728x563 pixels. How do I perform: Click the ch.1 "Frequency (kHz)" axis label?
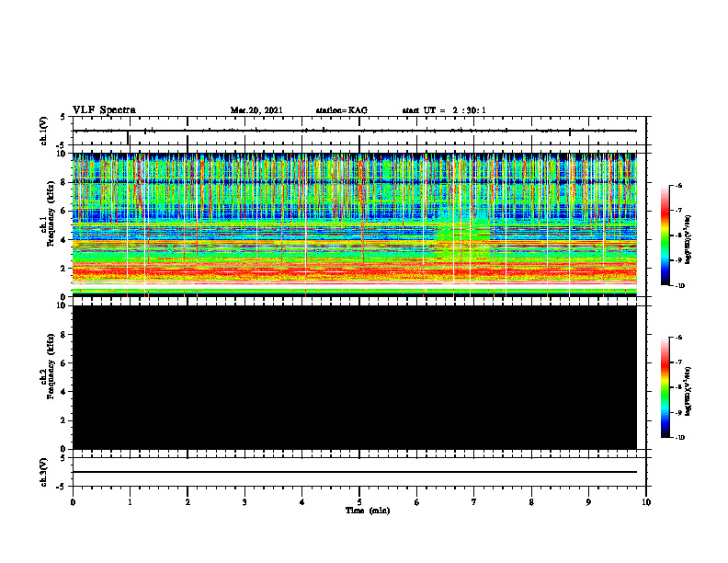point(49,213)
